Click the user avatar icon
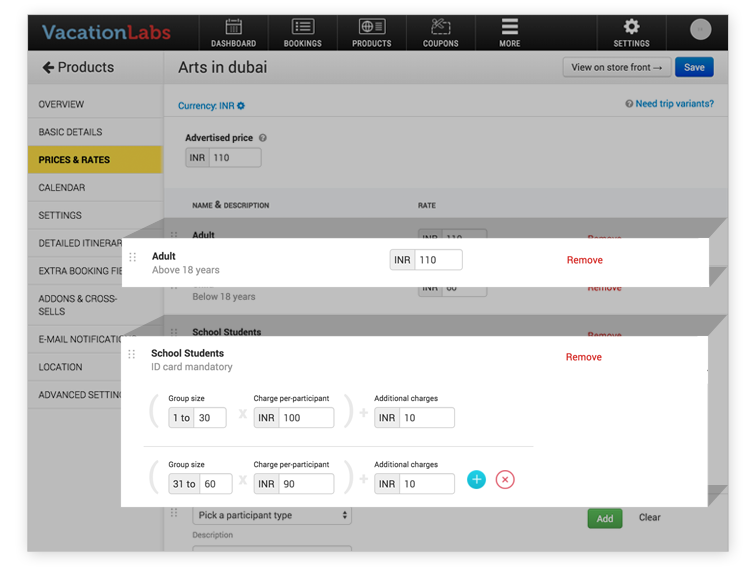Screen dimensions: 756x584 tap(701, 29)
